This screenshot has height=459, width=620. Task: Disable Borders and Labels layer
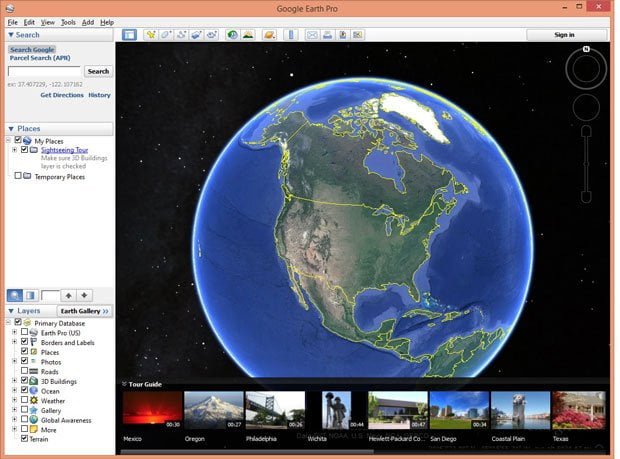pos(25,342)
